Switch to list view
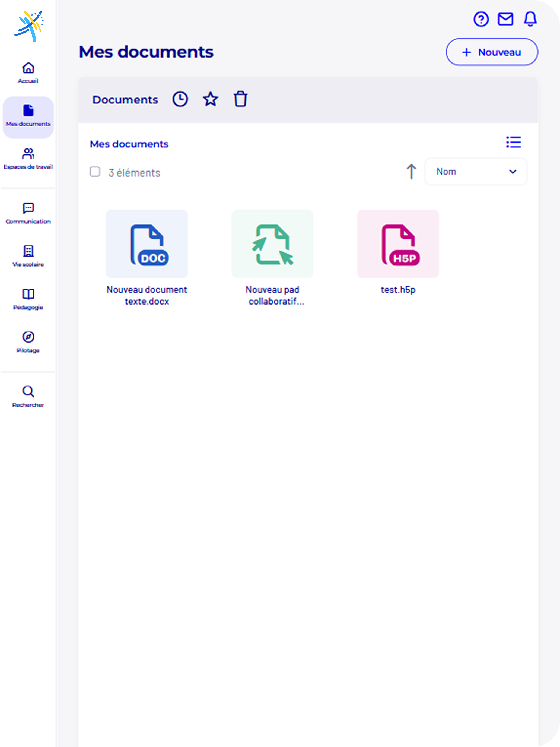 tap(513, 142)
